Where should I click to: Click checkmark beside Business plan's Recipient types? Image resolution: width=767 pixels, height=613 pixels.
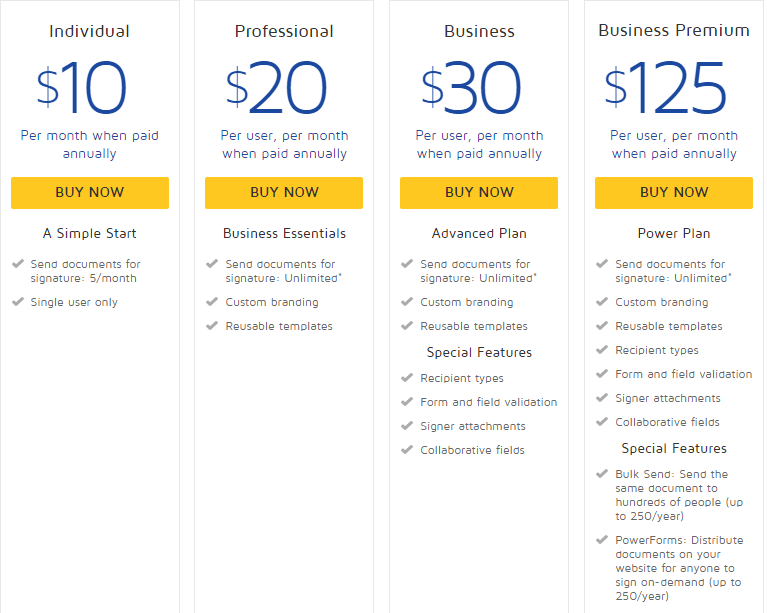[407, 377]
